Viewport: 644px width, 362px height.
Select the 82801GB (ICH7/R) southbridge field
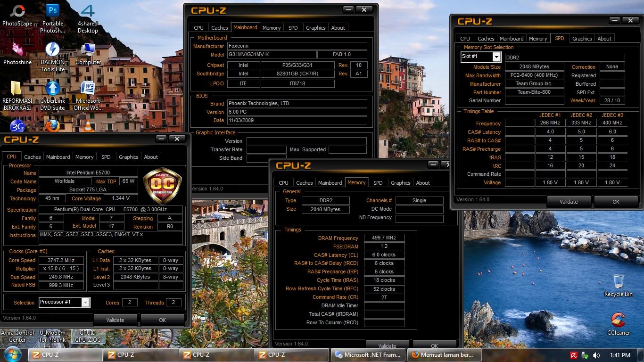pos(297,74)
